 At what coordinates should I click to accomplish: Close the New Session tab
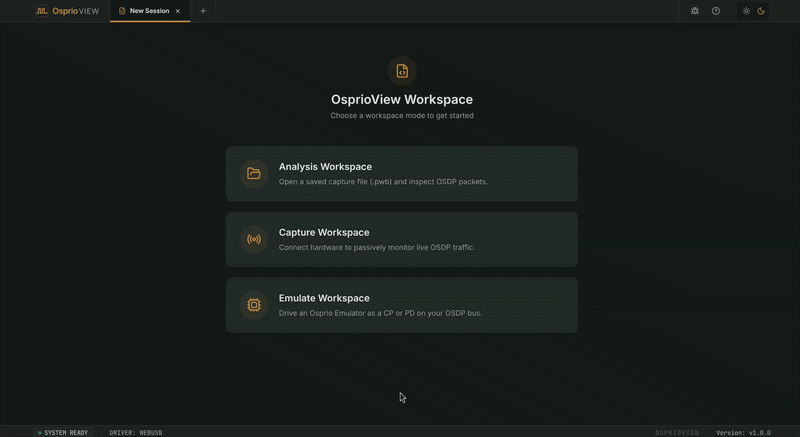178,11
